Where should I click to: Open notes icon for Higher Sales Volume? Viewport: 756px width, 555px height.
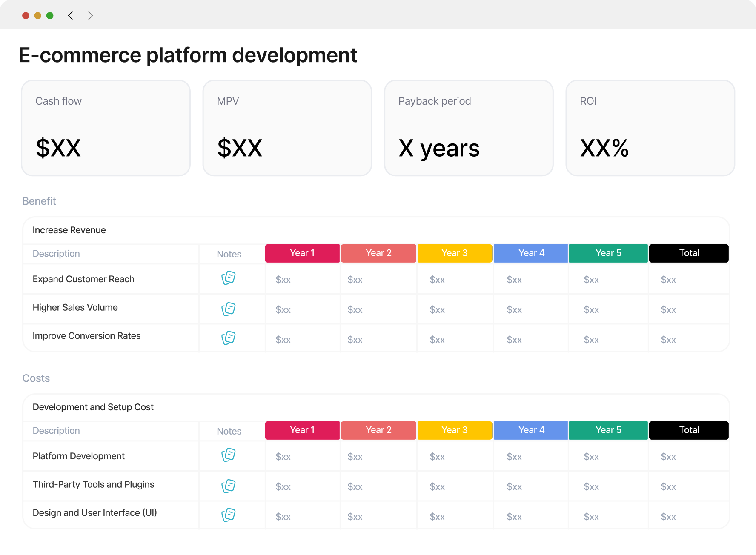click(229, 309)
